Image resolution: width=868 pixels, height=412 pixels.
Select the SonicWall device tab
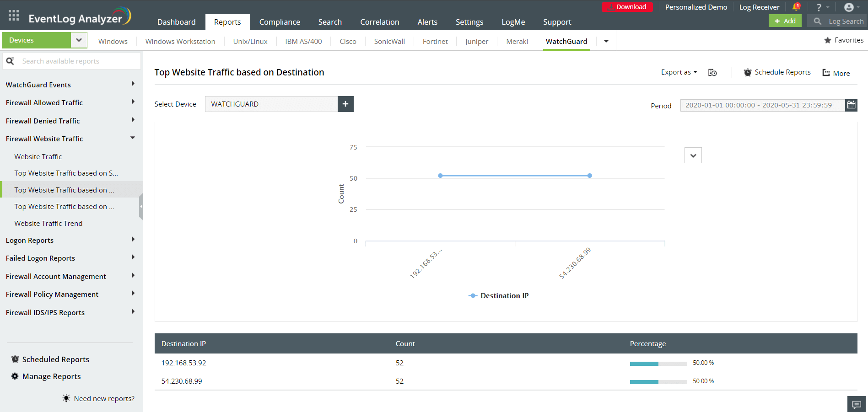pyautogui.click(x=389, y=41)
